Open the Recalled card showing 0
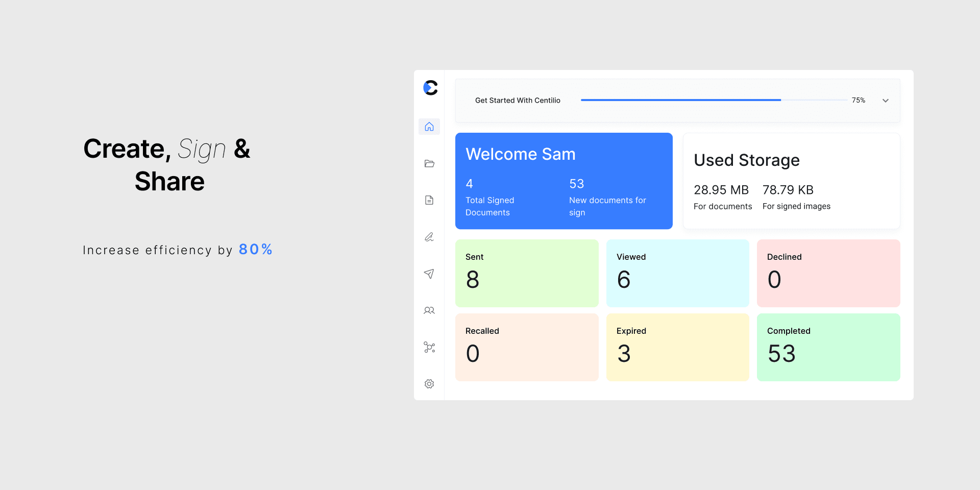The width and height of the screenshot is (980, 490). [x=527, y=347]
